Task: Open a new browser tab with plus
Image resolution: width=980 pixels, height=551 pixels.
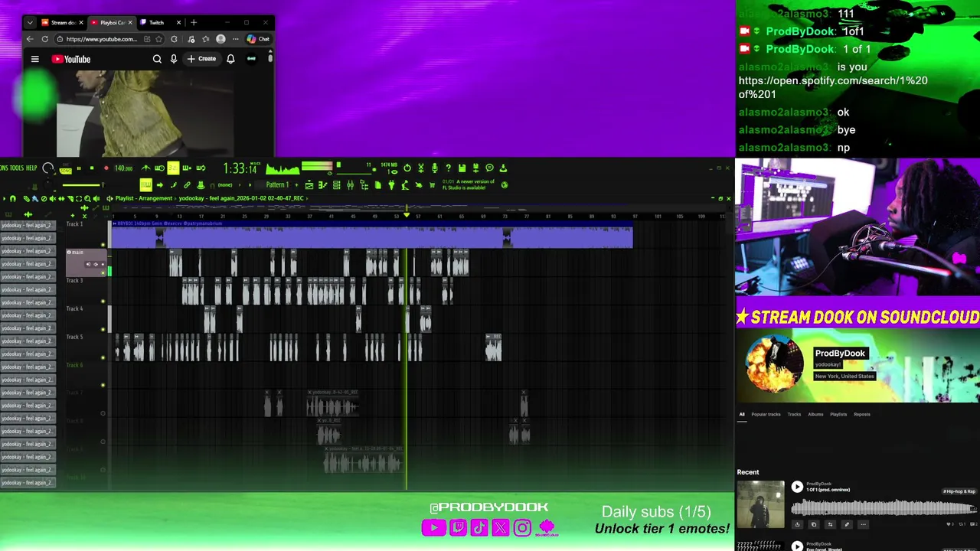Action: click(x=194, y=22)
